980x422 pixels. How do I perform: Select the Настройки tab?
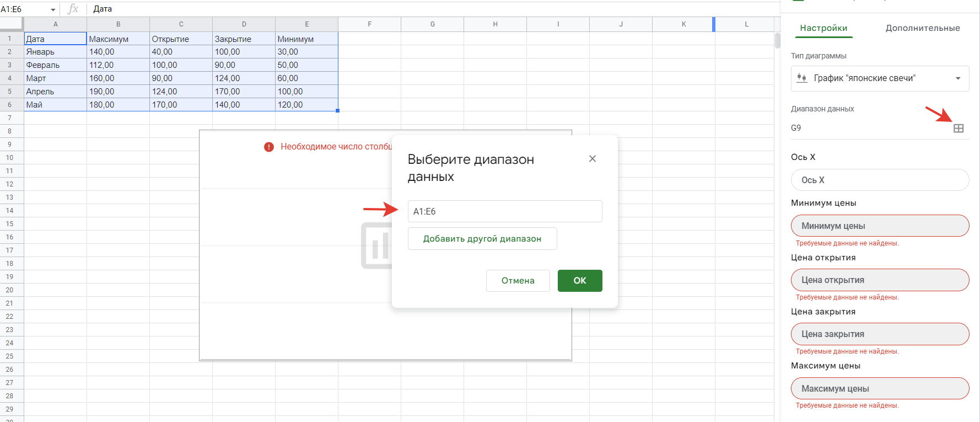(823, 28)
